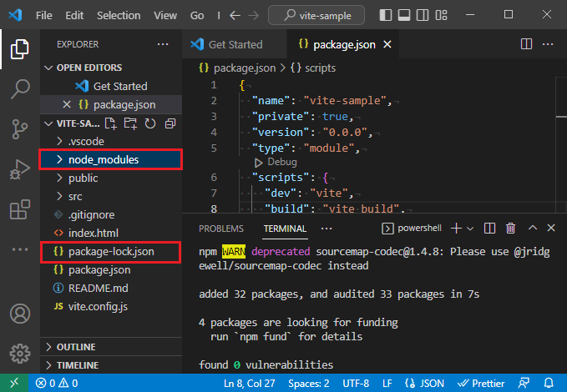Image resolution: width=567 pixels, height=392 pixels.
Task: Toggle the secondary side bar
Action: [423, 15]
